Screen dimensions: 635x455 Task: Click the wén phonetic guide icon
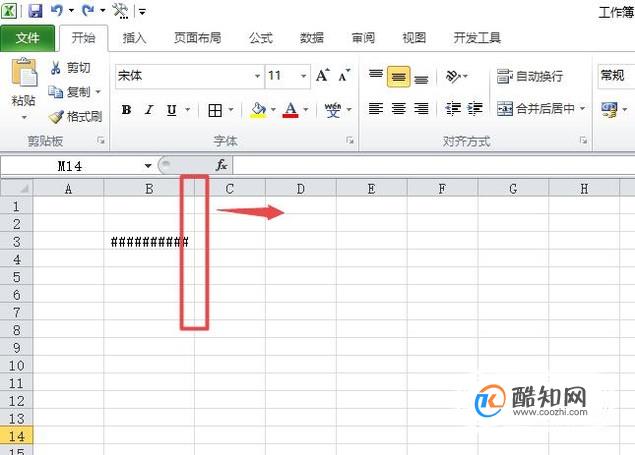point(333,110)
